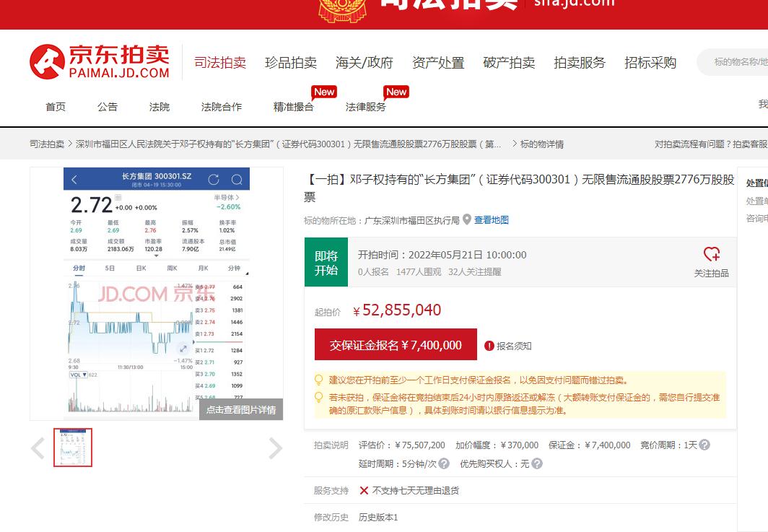Open help icon next to 延时周期

445,463
